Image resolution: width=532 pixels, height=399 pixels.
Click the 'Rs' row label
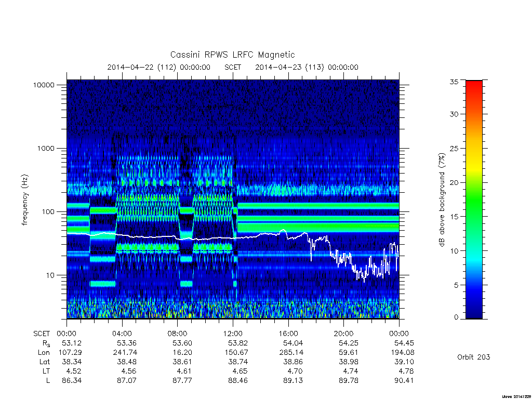(46, 343)
